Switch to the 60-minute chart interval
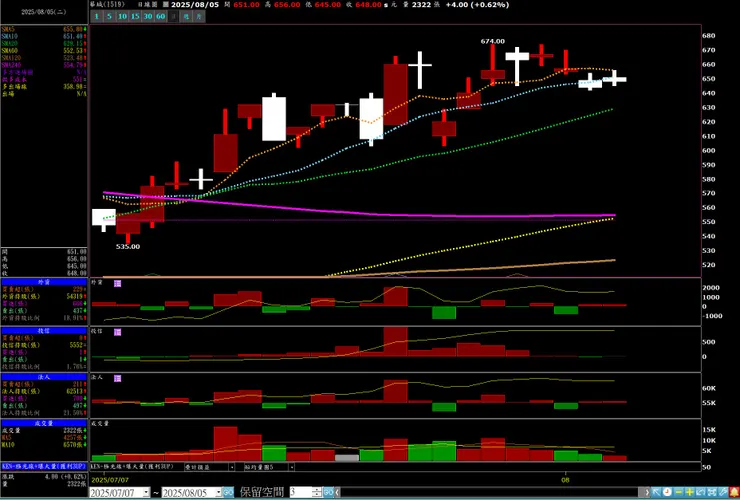Screen dimensions: 740x500 pyautogui.click(x=160, y=17)
